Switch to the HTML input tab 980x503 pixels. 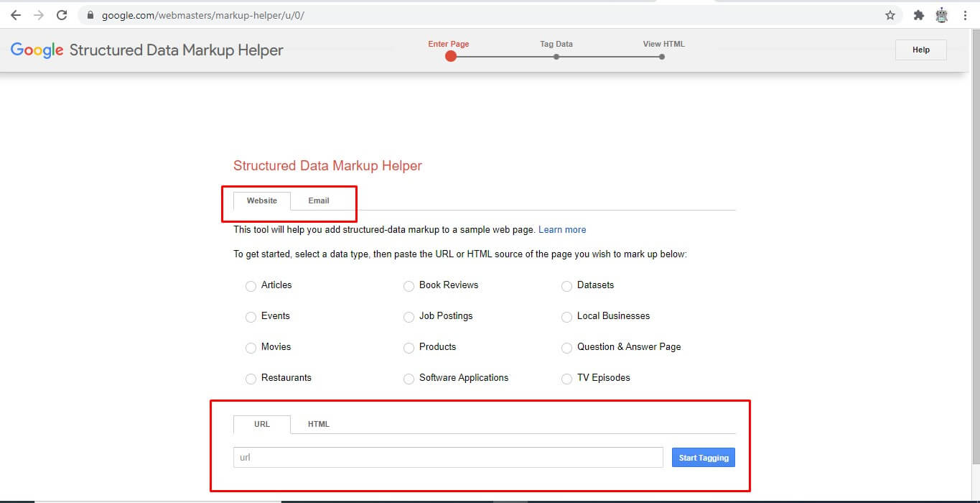pos(318,424)
